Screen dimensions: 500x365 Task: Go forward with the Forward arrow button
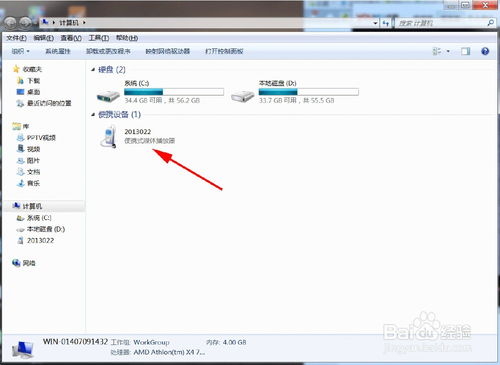point(26,23)
